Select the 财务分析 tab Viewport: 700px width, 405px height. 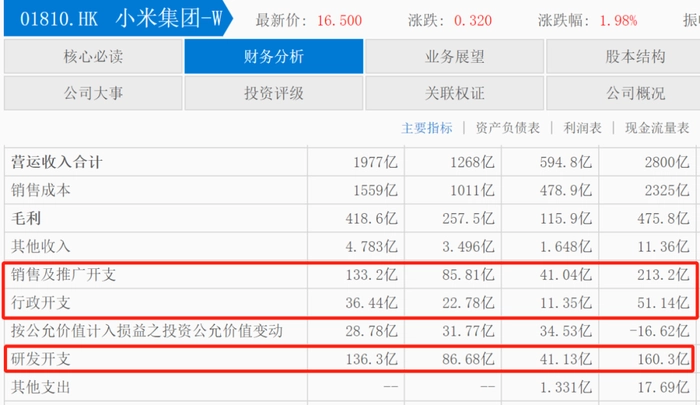[x=273, y=57]
